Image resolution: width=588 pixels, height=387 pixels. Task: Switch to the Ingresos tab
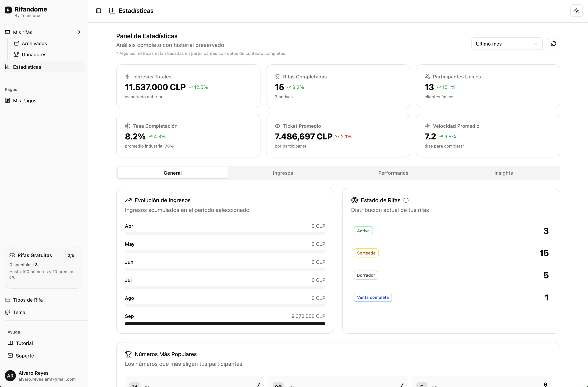(x=283, y=173)
